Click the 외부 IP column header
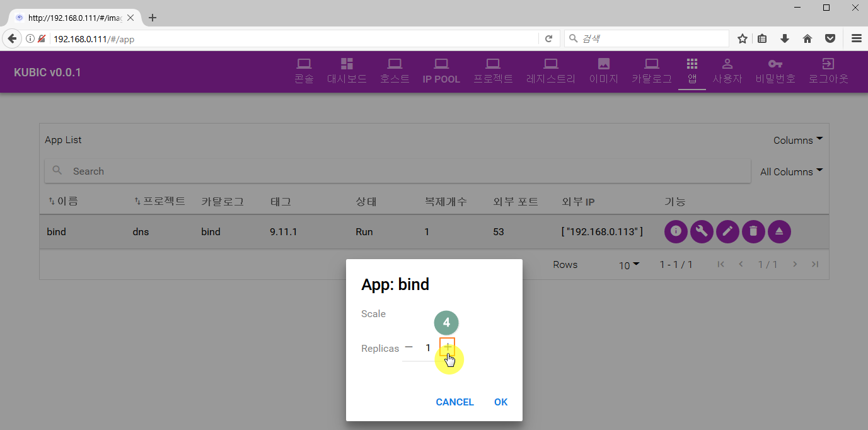 point(578,202)
